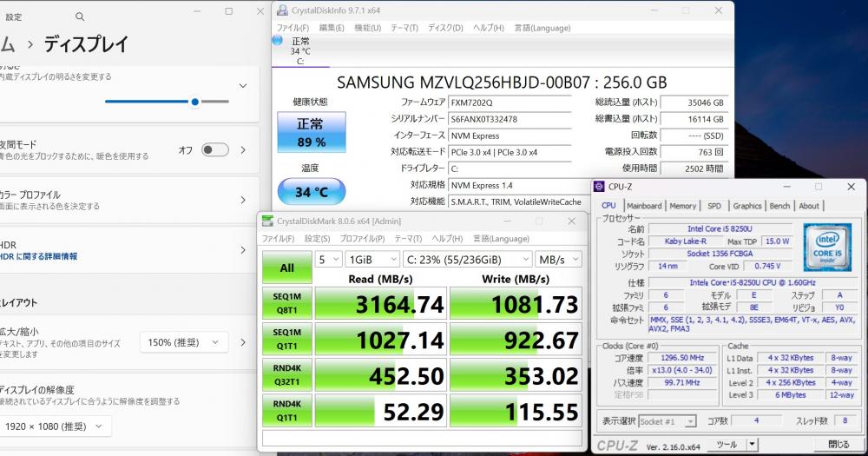Open the Socket #1 selection dropdown in CPU-Z
The image size is (868, 456).
pyautogui.click(x=667, y=421)
